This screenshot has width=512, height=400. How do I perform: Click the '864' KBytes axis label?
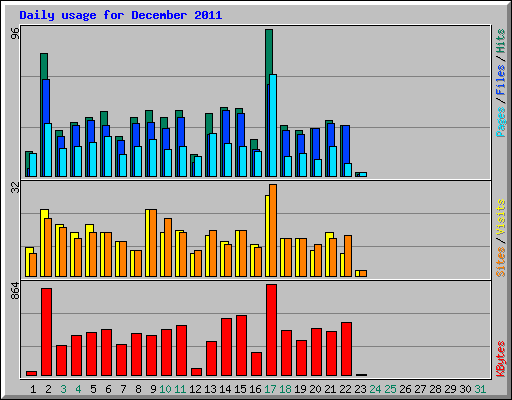(x=15, y=291)
